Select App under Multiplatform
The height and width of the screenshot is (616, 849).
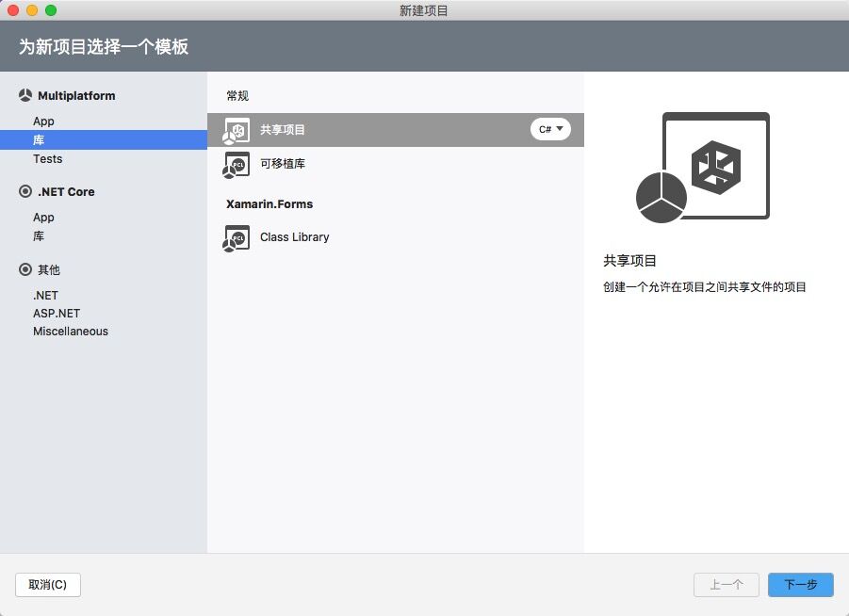click(43, 122)
